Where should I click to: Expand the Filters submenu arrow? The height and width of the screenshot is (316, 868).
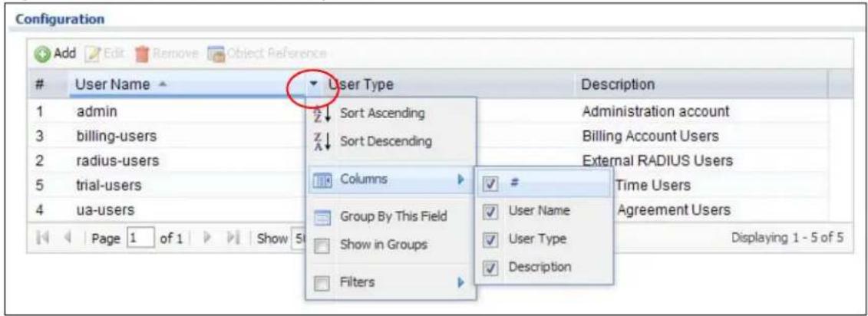click(x=460, y=282)
